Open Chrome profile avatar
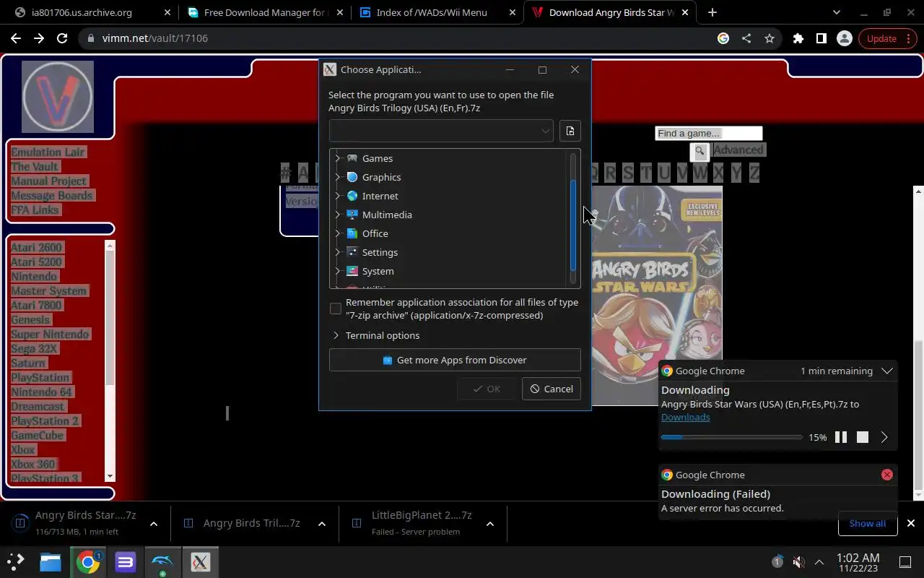The width and height of the screenshot is (924, 578). [844, 38]
